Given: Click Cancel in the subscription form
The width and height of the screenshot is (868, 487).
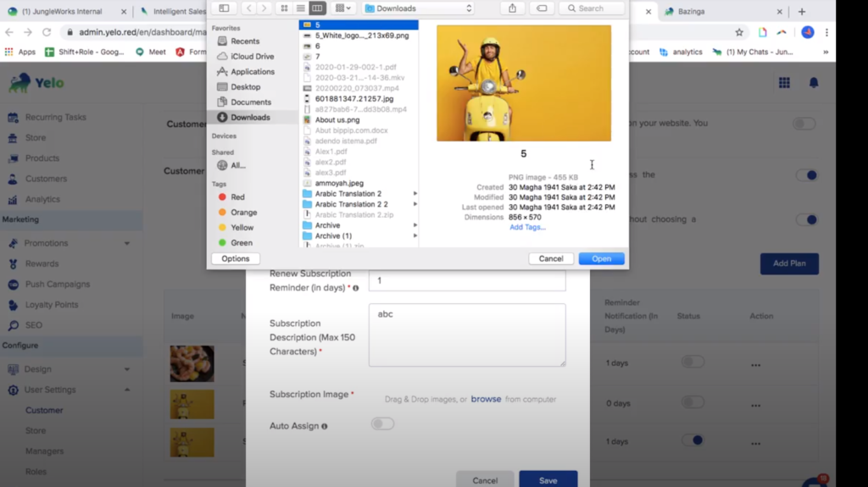Looking at the screenshot, I should [x=485, y=480].
